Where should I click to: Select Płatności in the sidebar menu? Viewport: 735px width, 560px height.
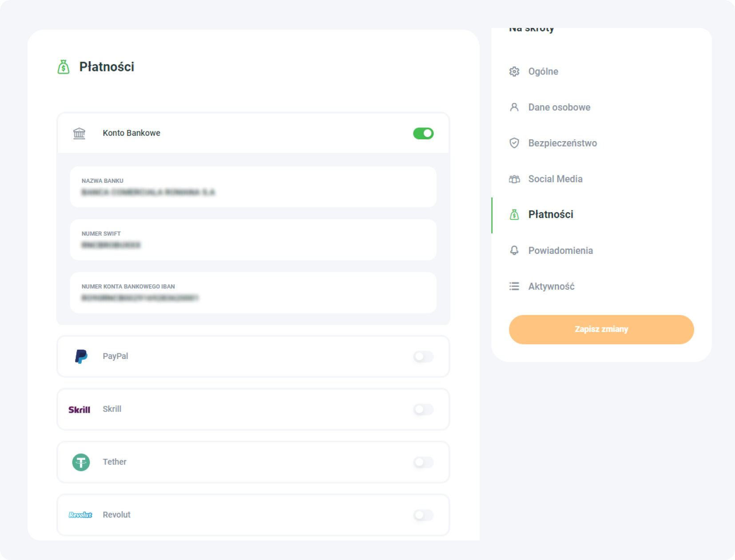point(551,215)
